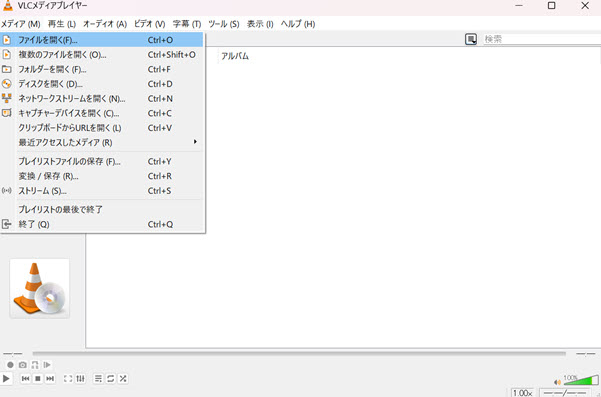Click the アルバム column header
This screenshot has height=397, width=601.
pos(235,56)
